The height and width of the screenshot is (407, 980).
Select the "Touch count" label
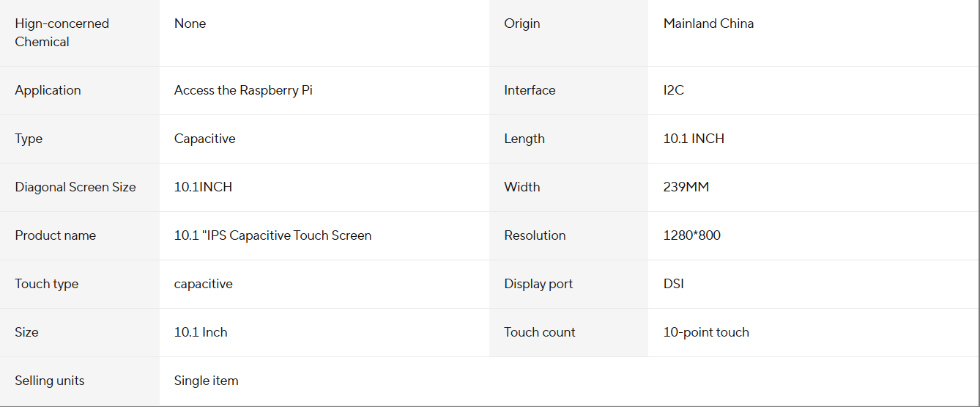[540, 332]
